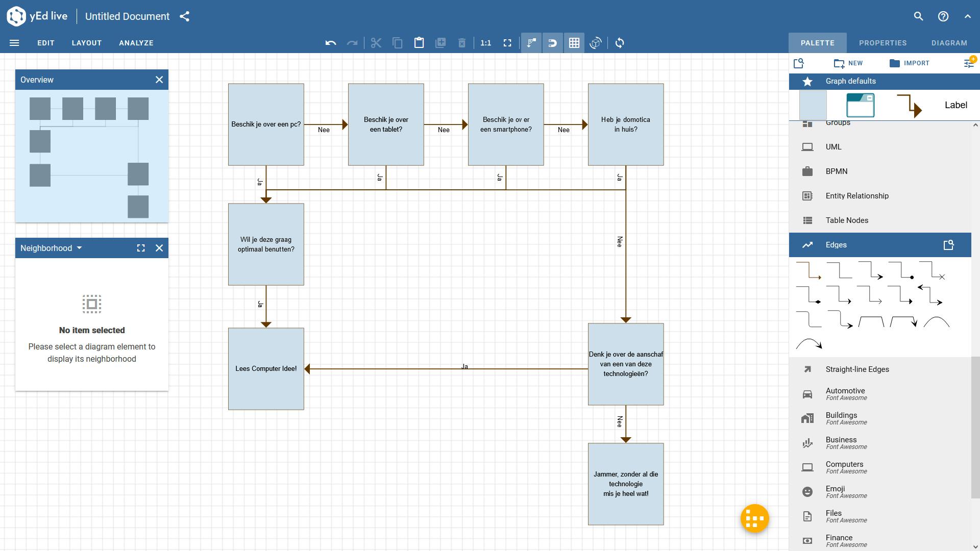The width and height of the screenshot is (980, 551).
Task: Click the yellow floating action button
Action: point(754,519)
